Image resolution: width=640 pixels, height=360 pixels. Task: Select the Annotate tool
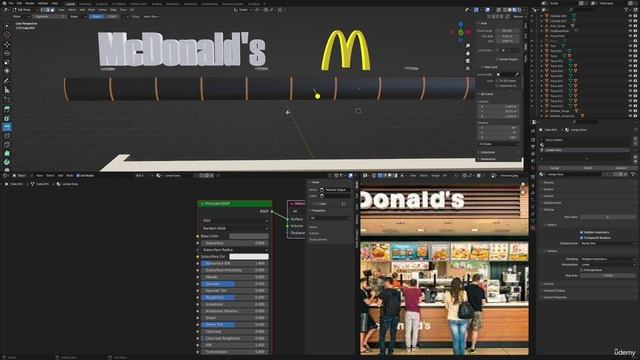point(7,81)
